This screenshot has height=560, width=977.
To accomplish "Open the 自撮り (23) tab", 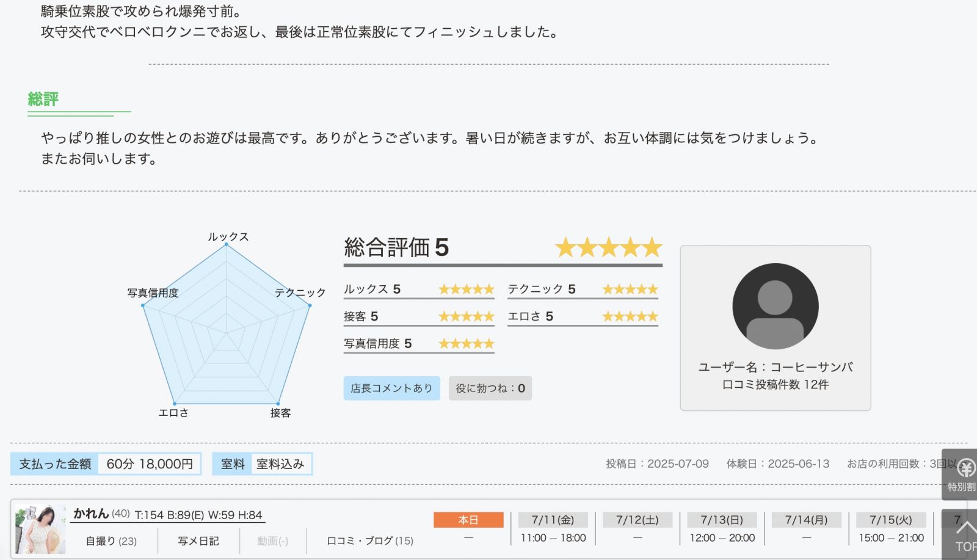I will click(x=111, y=541).
